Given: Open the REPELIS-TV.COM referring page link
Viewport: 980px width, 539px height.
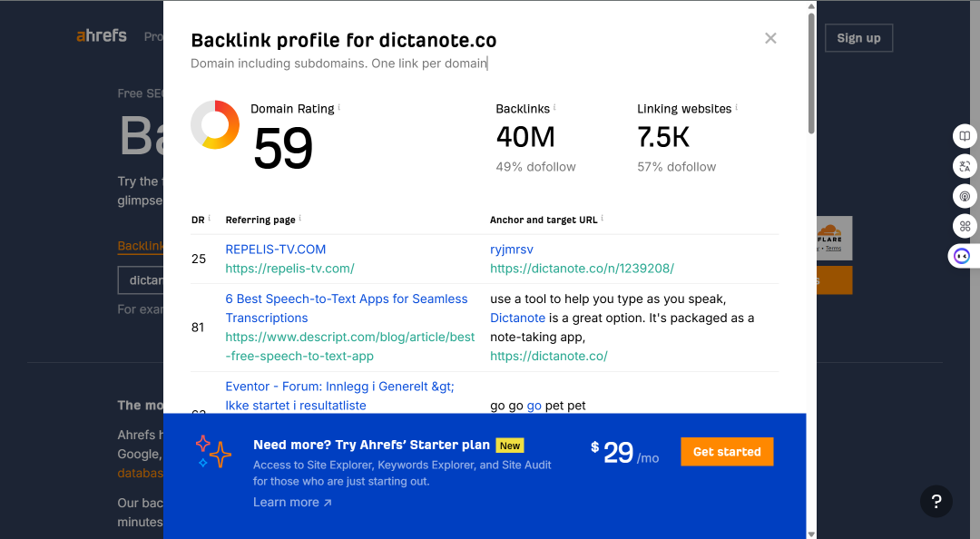Looking at the screenshot, I should pyautogui.click(x=276, y=249).
